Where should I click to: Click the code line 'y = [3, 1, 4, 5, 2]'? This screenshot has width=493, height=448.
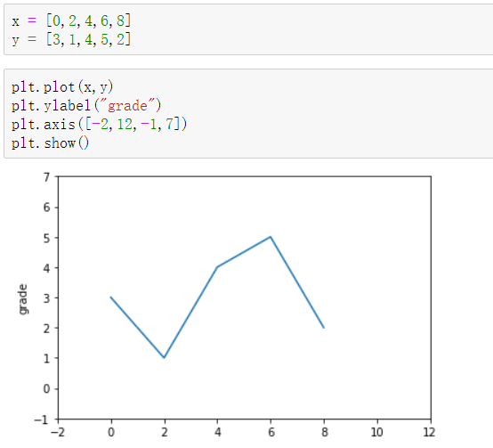pos(71,40)
